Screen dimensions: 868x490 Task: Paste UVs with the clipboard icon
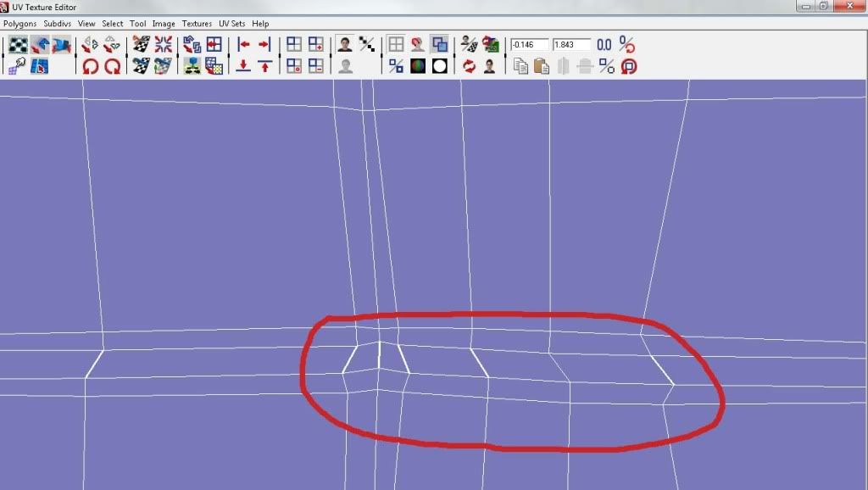[542, 66]
